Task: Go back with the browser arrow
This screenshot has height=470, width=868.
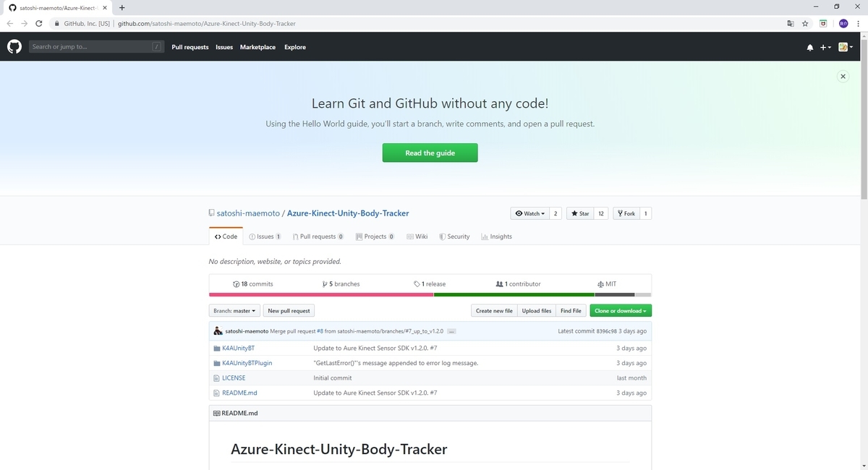Action: 9,23
